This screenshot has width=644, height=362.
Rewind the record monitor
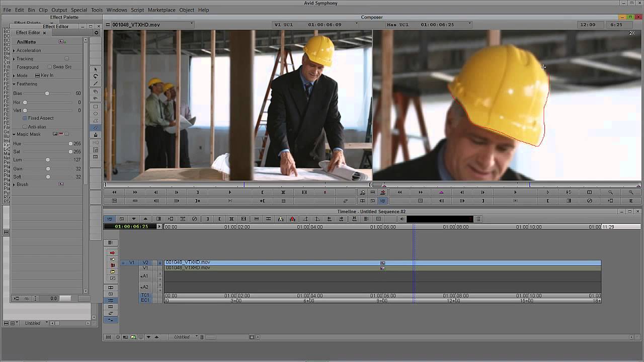coord(399,192)
